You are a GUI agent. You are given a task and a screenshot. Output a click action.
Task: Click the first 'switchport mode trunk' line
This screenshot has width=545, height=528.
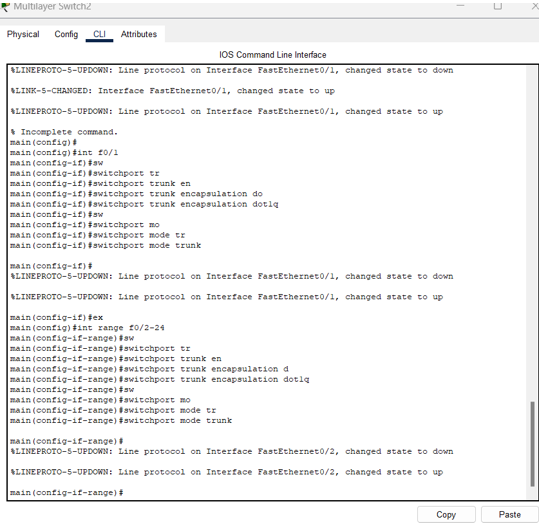click(106, 245)
